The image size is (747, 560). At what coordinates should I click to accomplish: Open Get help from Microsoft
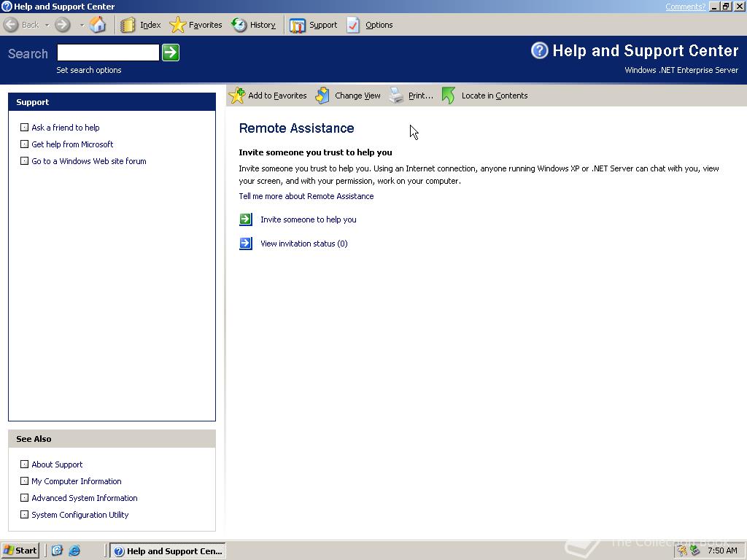click(72, 144)
